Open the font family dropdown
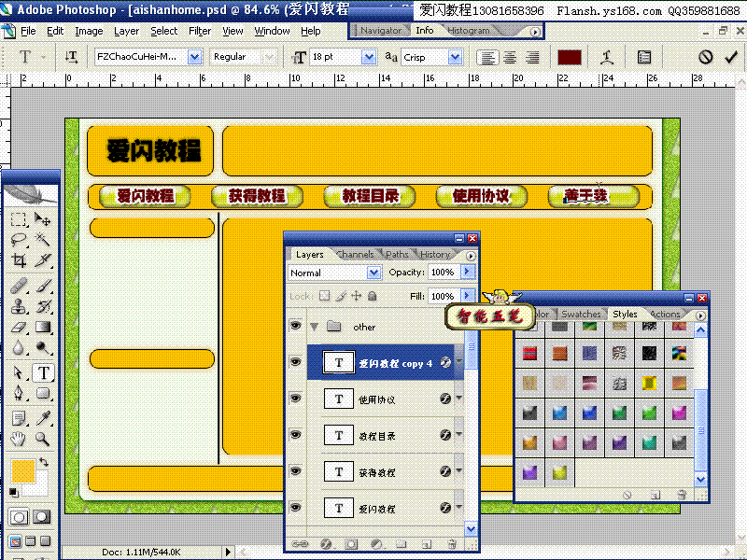Screen dimensions: 747x560 click(x=194, y=57)
